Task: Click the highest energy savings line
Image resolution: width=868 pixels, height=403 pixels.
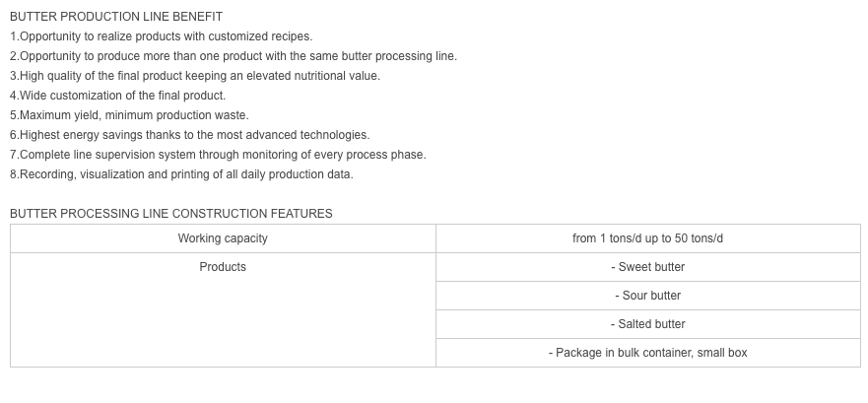Action: [x=190, y=135]
